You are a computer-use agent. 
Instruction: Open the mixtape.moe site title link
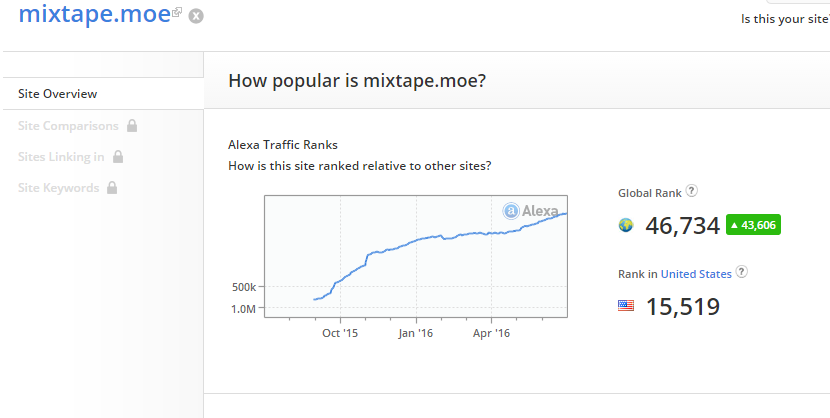[95, 14]
